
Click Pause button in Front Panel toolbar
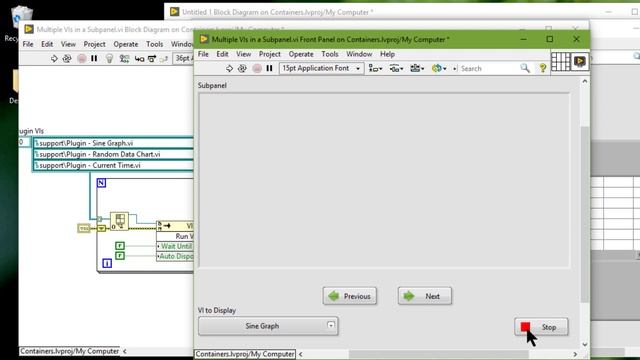coord(269,69)
